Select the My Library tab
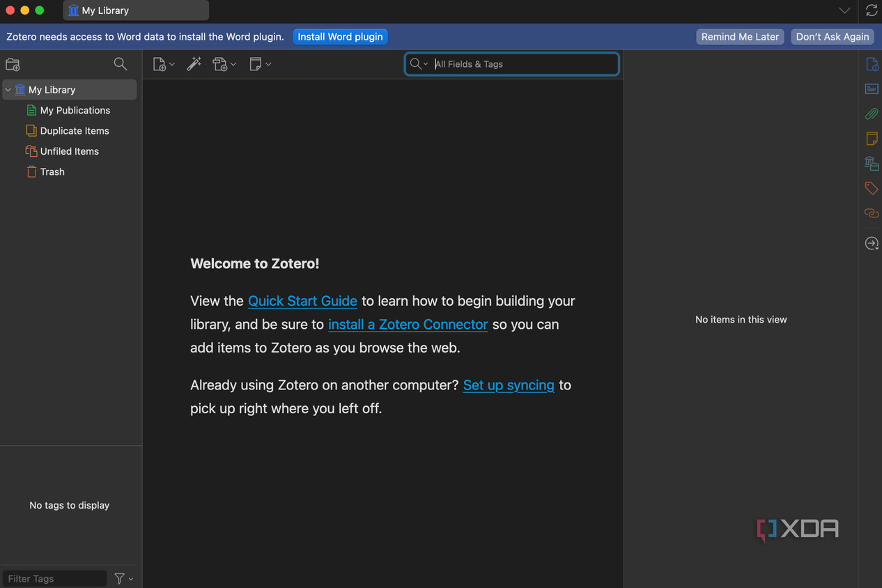This screenshot has height=588, width=882. 136,10
